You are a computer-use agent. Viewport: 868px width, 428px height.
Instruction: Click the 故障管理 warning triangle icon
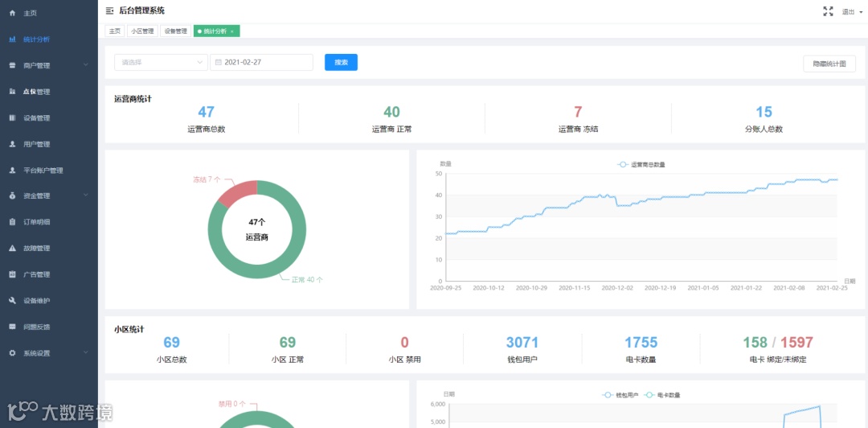pos(13,249)
